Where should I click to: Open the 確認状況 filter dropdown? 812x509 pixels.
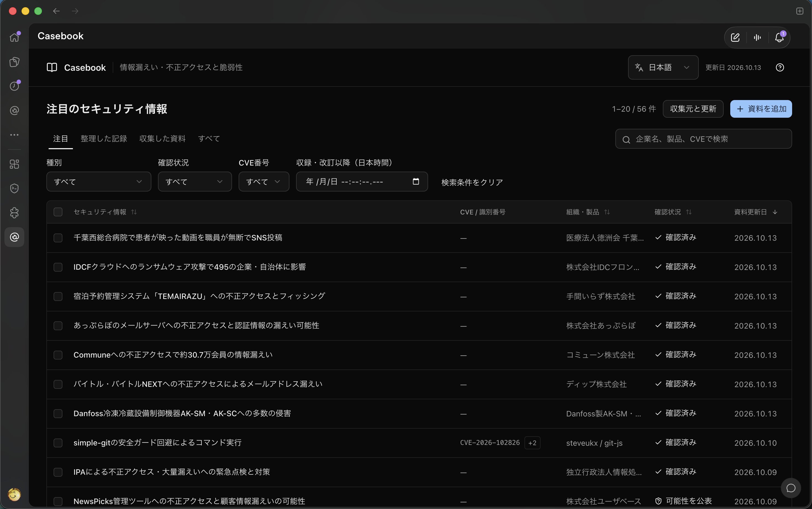click(195, 182)
